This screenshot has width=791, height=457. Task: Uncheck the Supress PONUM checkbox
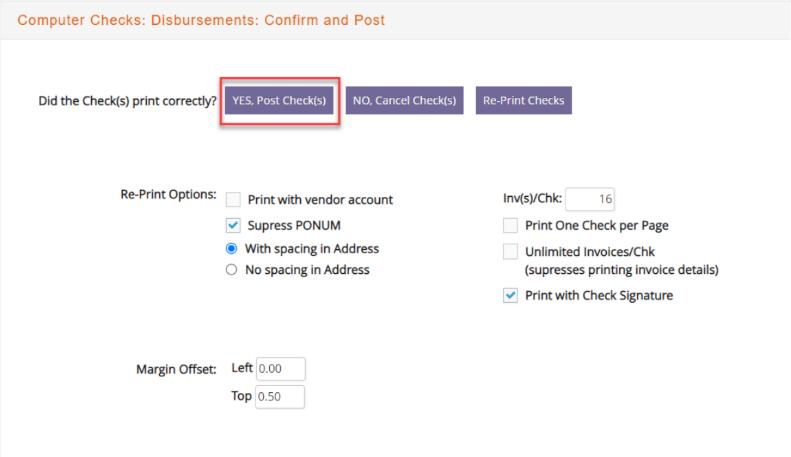tap(233, 225)
